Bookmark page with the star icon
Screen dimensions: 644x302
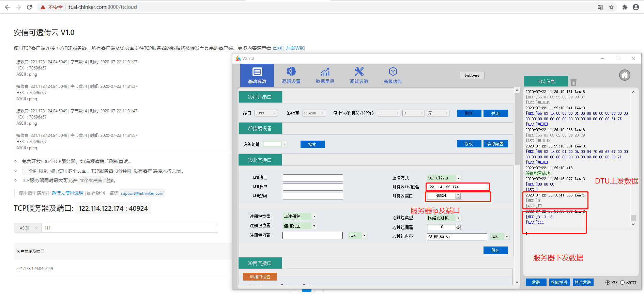tap(611, 7)
